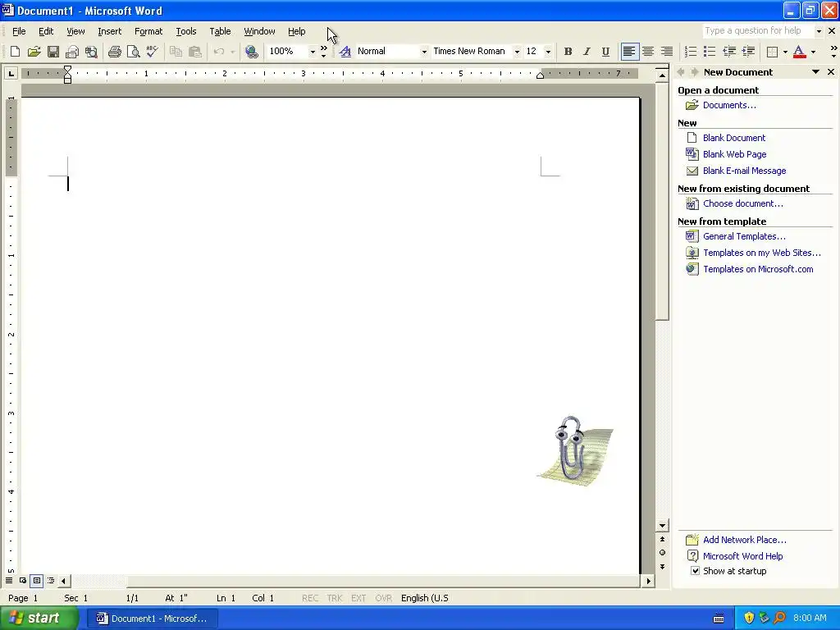The height and width of the screenshot is (630, 840).
Task: Toggle Italic formatting
Action: coord(587,52)
